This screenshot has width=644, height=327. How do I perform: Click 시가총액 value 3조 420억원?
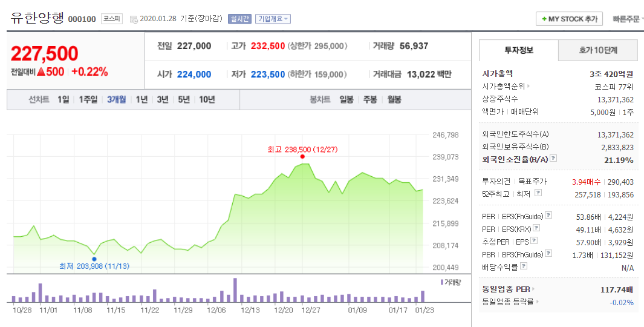point(611,74)
